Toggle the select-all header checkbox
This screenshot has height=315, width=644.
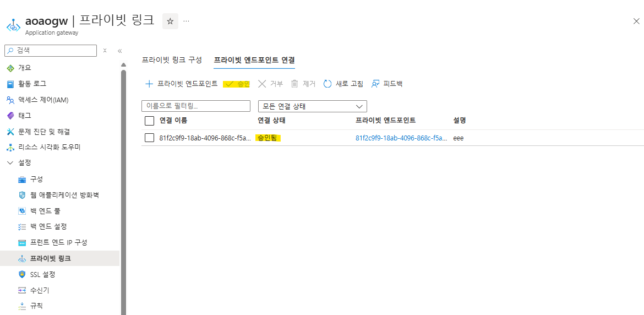pos(150,121)
